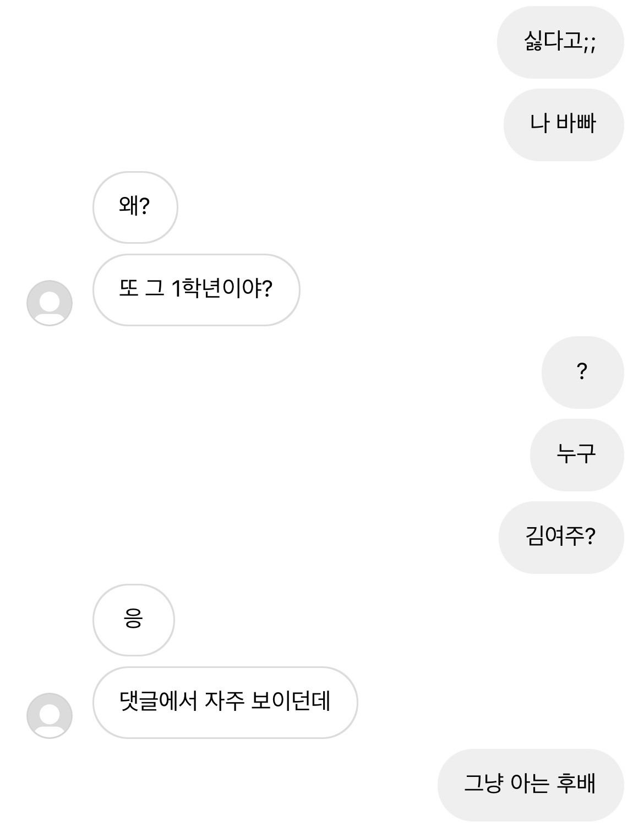Click the word '또' in the received message

(128, 289)
